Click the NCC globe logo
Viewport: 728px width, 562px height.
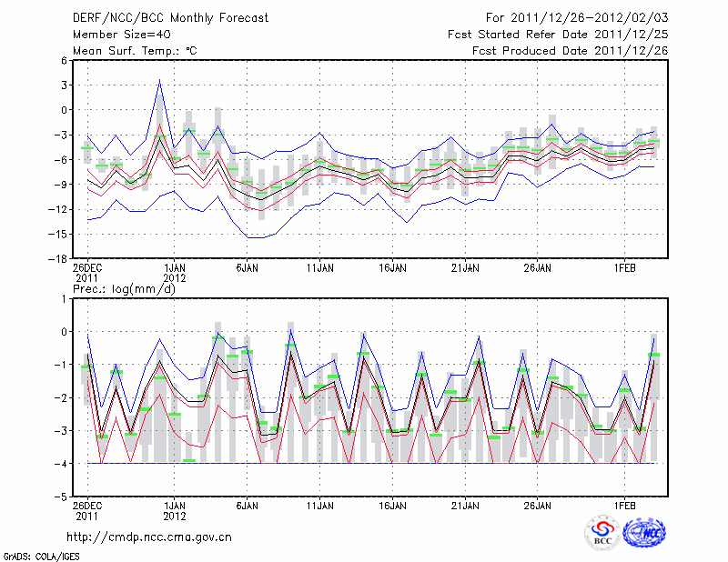[644, 532]
